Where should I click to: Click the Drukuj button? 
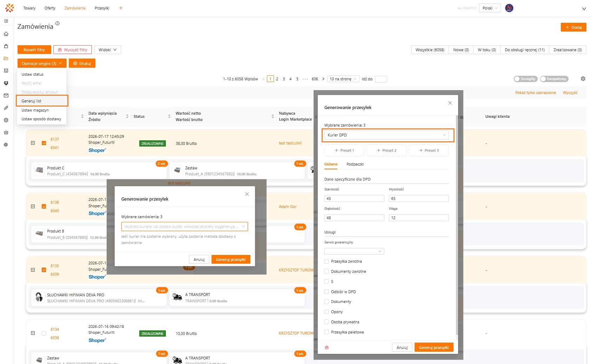click(82, 63)
